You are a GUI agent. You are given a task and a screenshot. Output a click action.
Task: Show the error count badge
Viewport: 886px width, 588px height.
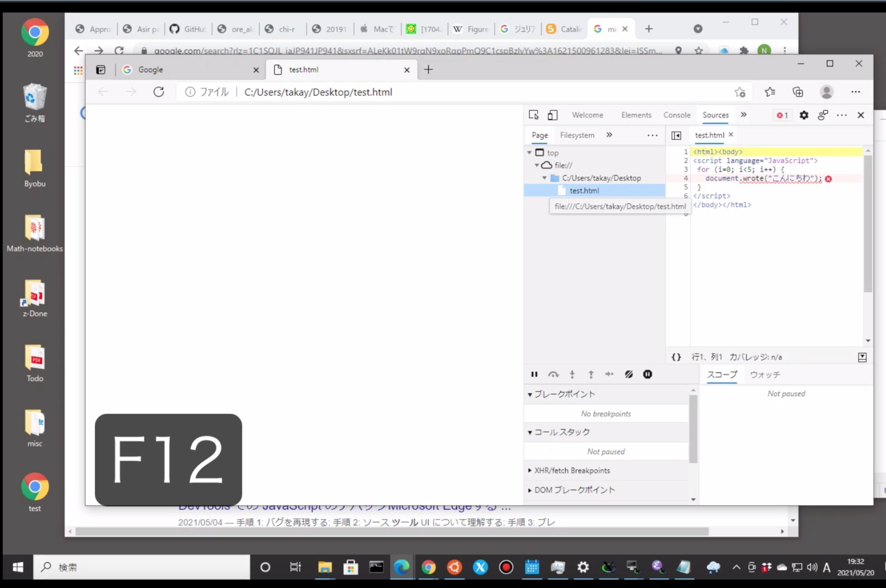[783, 115]
